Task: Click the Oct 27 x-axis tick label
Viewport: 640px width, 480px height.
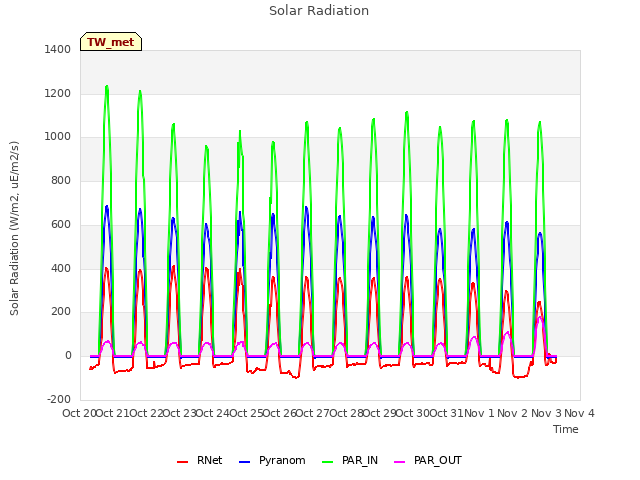Action: pos(312,413)
